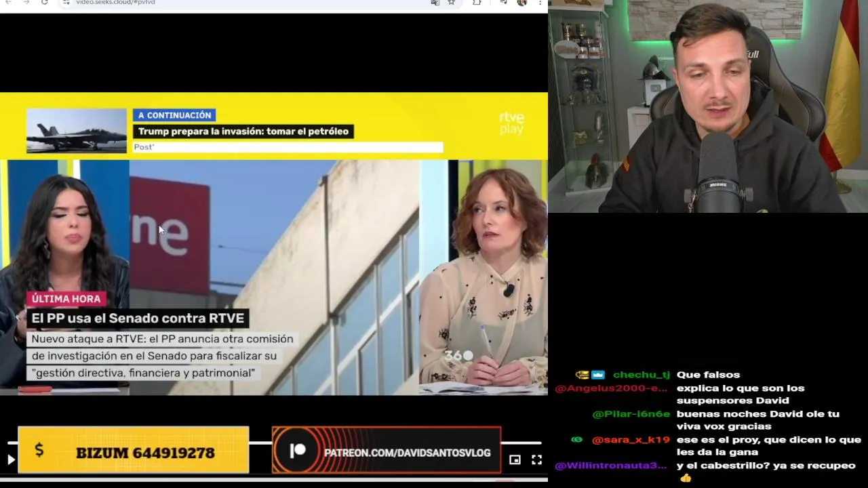Open the translate icon in the address bar

point(435,3)
